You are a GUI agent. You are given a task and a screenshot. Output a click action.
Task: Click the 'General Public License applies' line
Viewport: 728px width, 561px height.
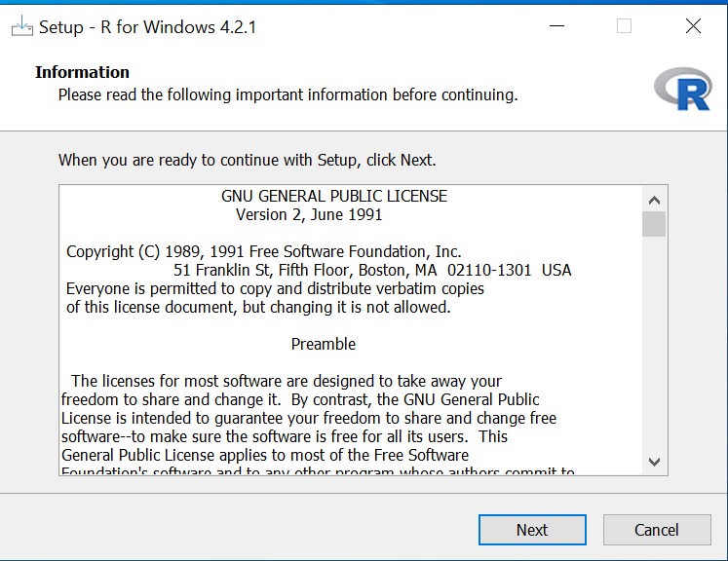265,455
